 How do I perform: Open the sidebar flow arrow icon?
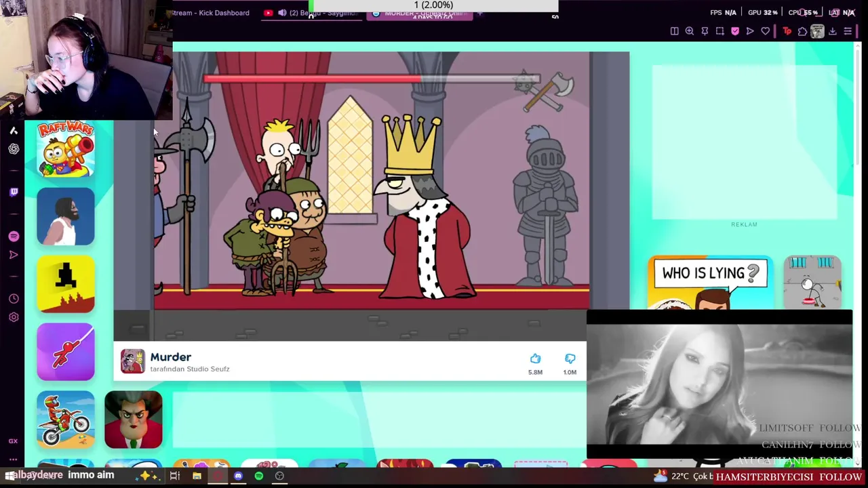pos(14,255)
